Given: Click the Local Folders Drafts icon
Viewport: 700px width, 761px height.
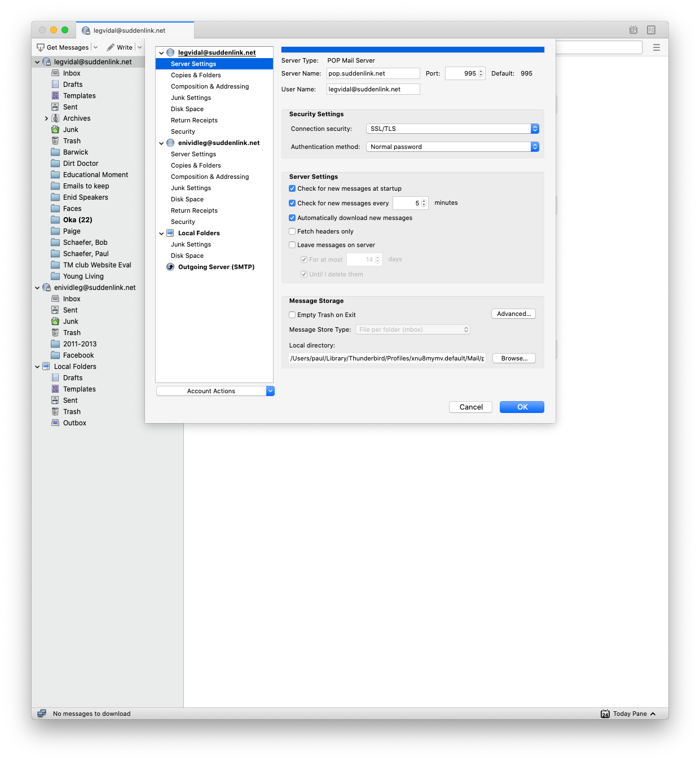Looking at the screenshot, I should pos(55,378).
